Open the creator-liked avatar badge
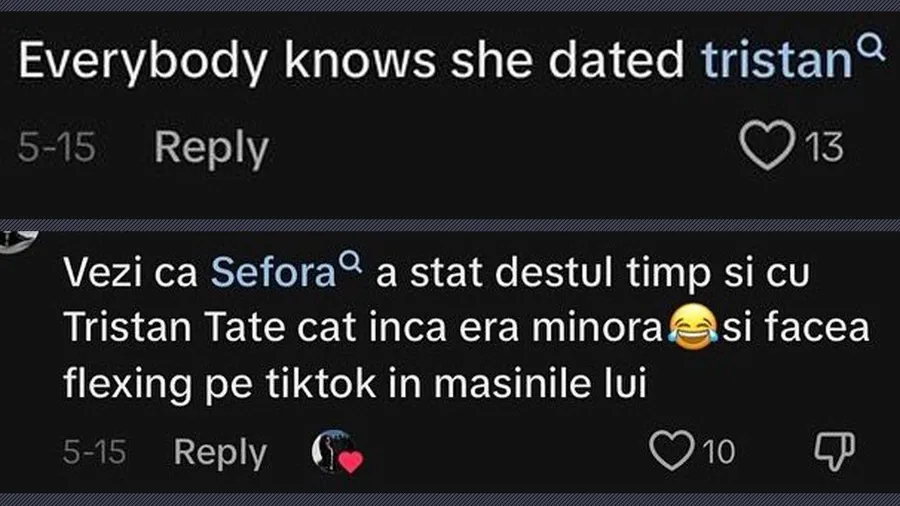This screenshot has height=506, width=900. [x=334, y=452]
